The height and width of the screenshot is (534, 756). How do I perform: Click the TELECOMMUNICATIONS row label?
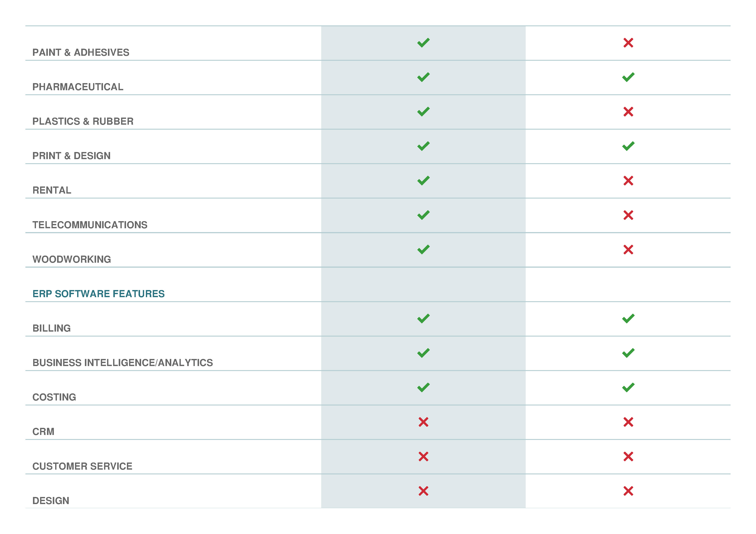tap(90, 225)
